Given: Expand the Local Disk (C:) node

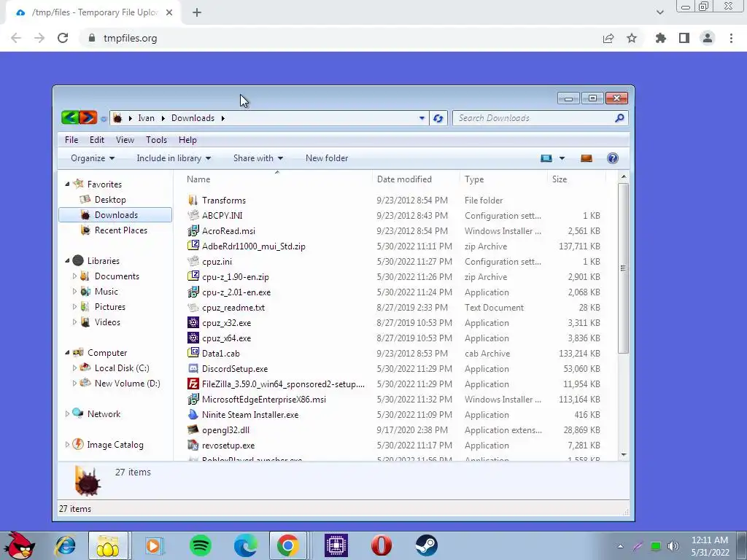Looking at the screenshot, I should point(74,368).
